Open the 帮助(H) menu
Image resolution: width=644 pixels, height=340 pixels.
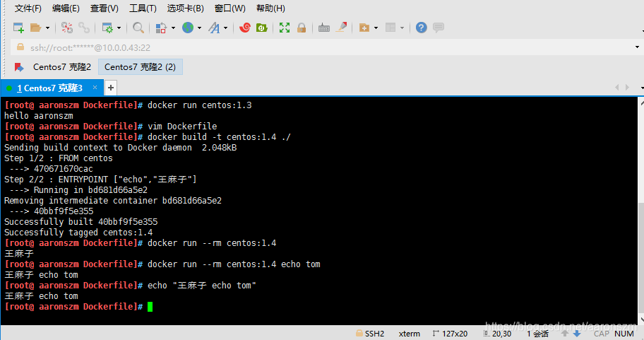[270, 8]
